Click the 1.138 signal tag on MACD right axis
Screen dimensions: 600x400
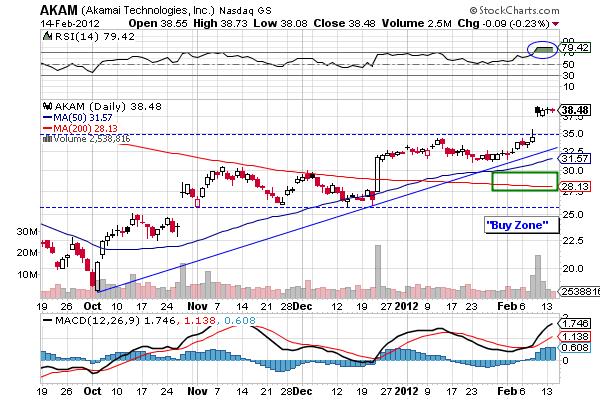575,336
